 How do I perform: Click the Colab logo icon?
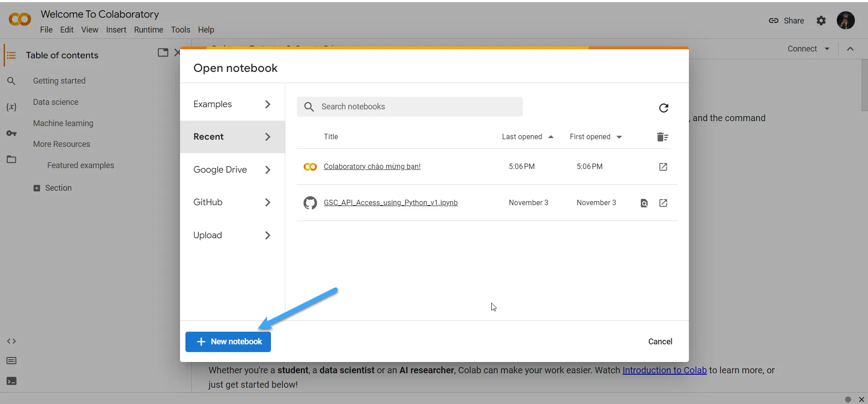pyautogui.click(x=20, y=19)
